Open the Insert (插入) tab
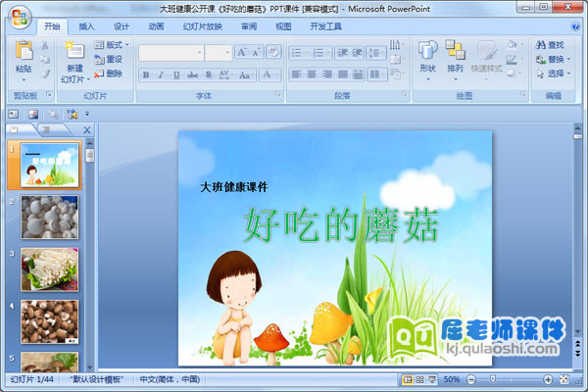This screenshot has width=588, height=392. (x=86, y=26)
